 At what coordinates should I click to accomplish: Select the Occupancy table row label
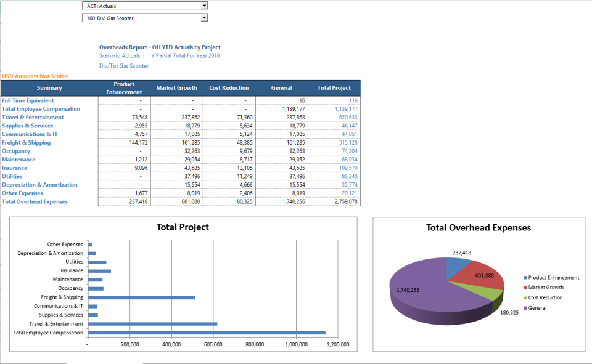tap(16, 152)
